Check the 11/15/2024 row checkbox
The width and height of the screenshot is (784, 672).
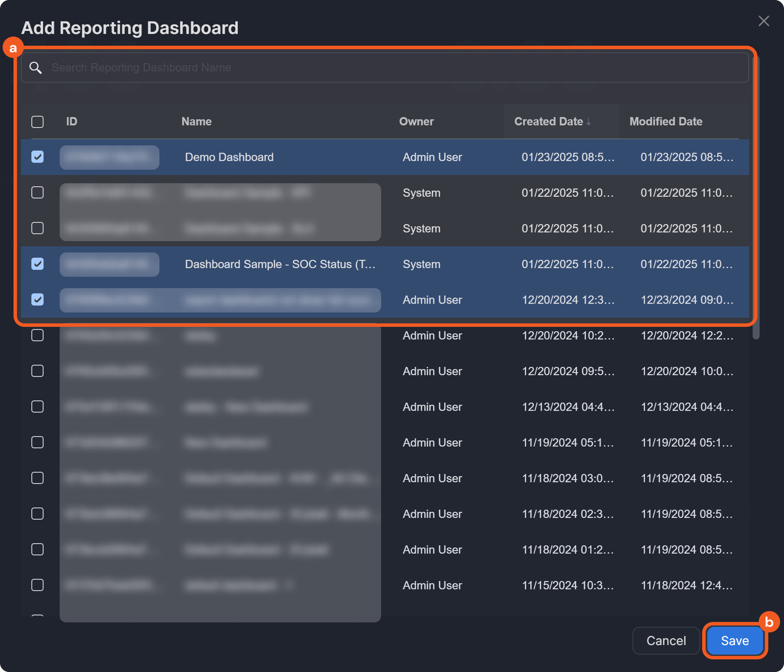[37, 585]
